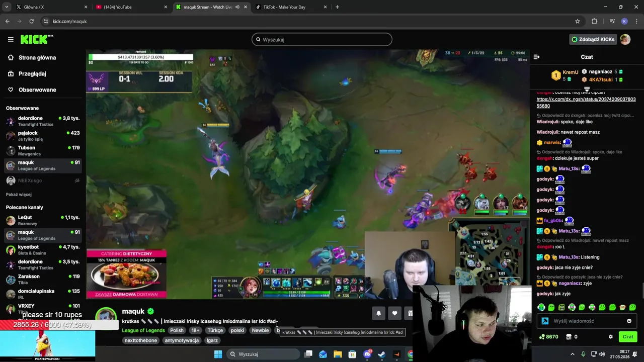Open a new browser tab

point(337,7)
